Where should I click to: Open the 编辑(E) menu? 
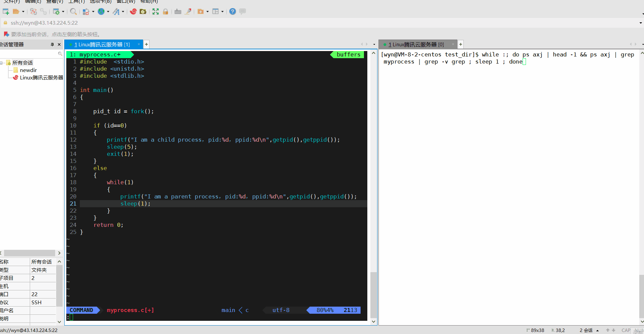pos(33,2)
